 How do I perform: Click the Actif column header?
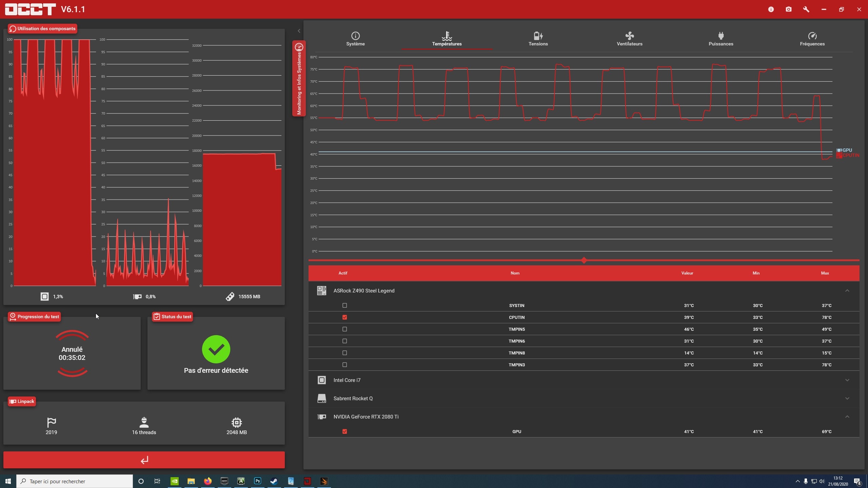[x=342, y=273]
